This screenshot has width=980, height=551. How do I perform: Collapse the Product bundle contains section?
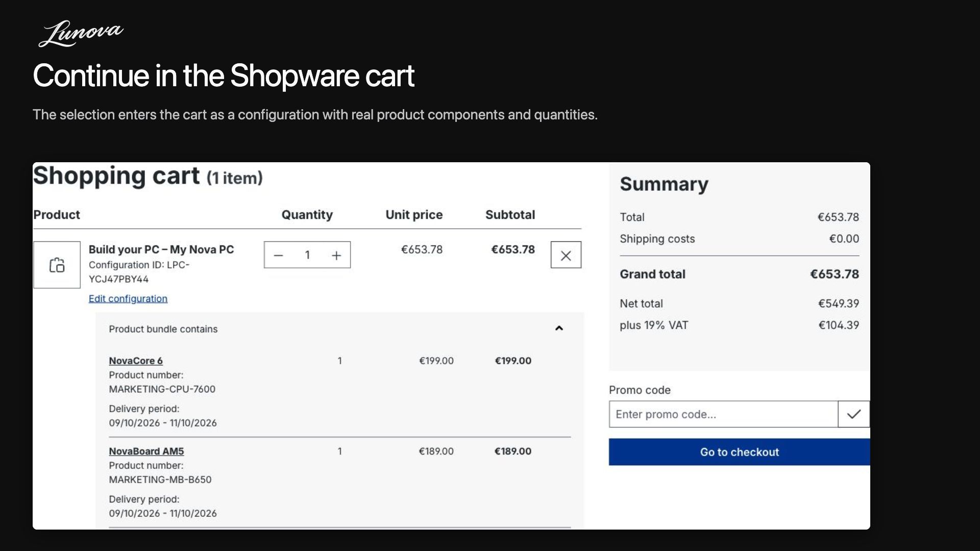[x=559, y=329]
